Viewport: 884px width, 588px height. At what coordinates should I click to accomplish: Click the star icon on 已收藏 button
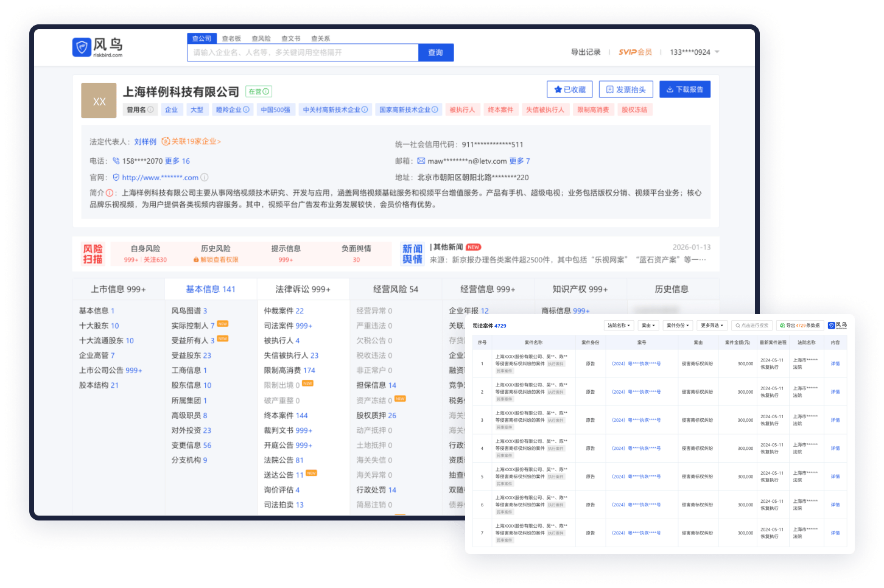560,89
